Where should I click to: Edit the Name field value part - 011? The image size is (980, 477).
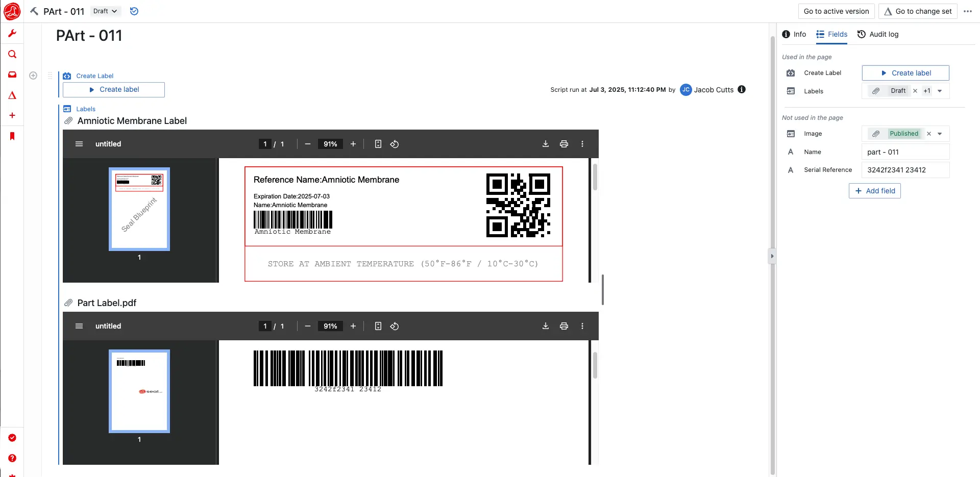(x=905, y=152)
